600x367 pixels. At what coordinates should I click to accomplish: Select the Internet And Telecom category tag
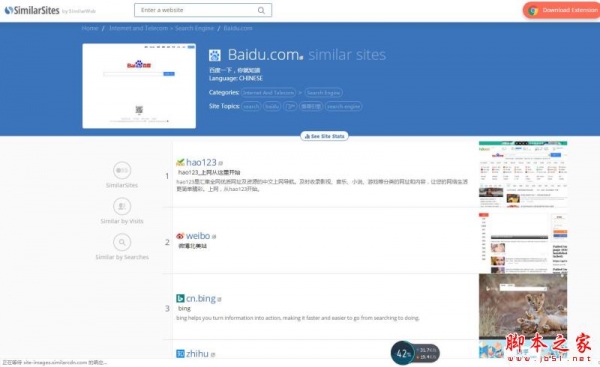269,93
